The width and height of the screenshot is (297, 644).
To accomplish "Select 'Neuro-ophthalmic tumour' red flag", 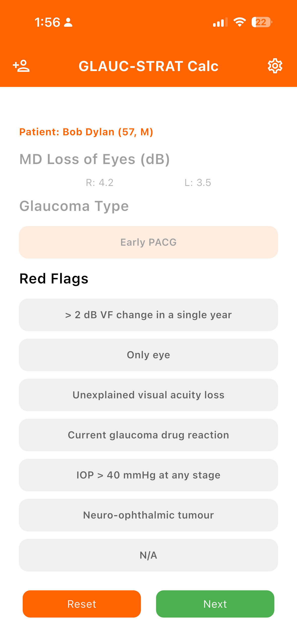I will [x=148, y=515].
